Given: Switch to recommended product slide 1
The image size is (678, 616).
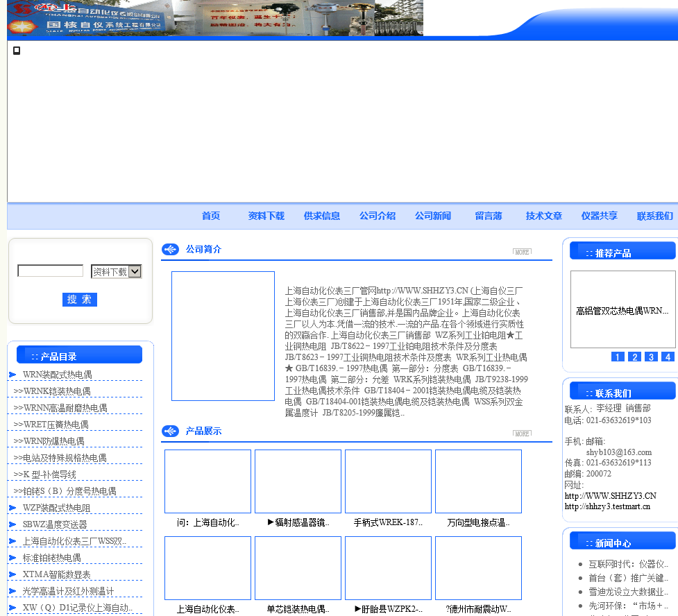Looking at the screenshot, I should coord(618,357).
